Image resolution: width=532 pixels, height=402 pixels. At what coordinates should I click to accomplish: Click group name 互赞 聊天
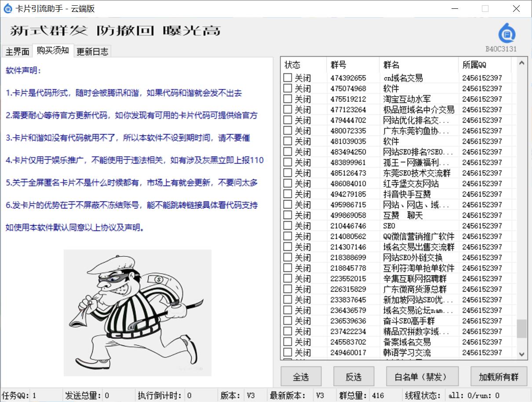403,215
